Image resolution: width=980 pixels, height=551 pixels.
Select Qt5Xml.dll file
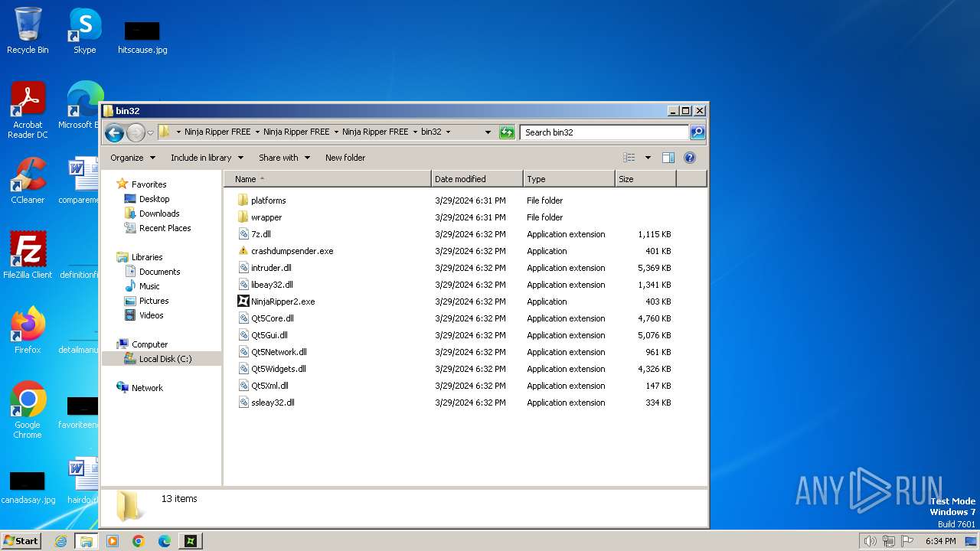(x=264, y=386)
